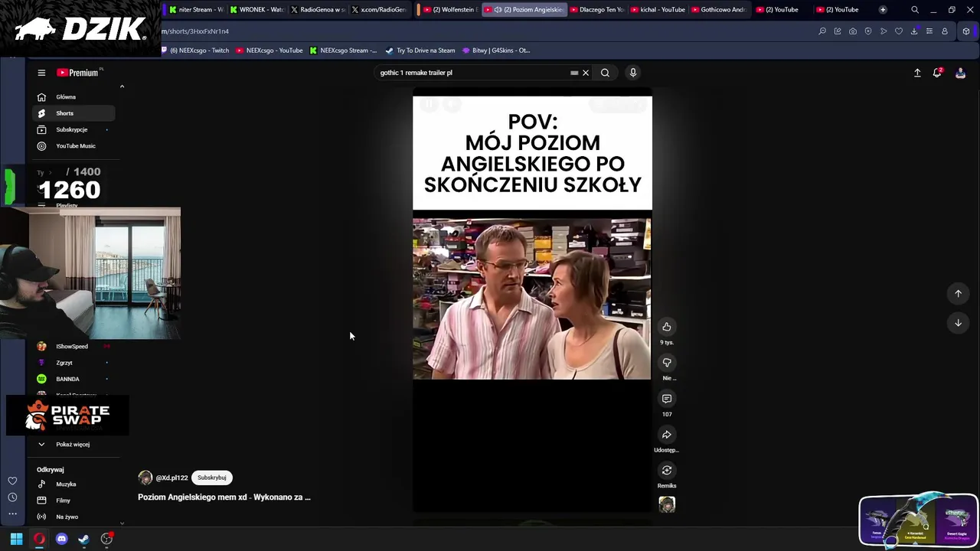Open the upload icon in the YouTube header
Screen dimensions: 980x551
click(x=917, y=73)
